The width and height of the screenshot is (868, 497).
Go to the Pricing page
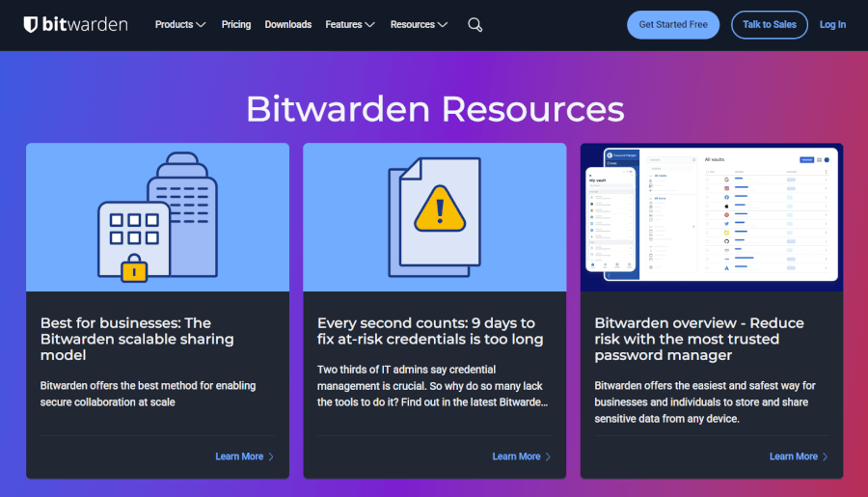tap(236, 24)
